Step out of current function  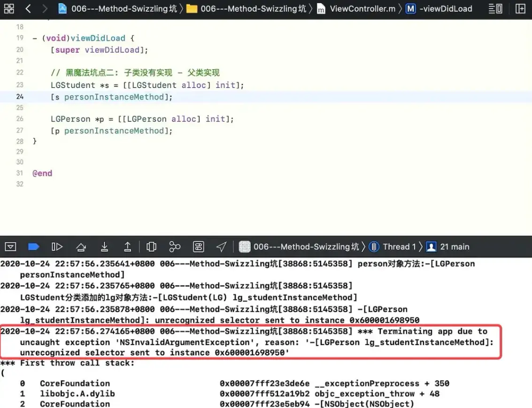point(128,246)
